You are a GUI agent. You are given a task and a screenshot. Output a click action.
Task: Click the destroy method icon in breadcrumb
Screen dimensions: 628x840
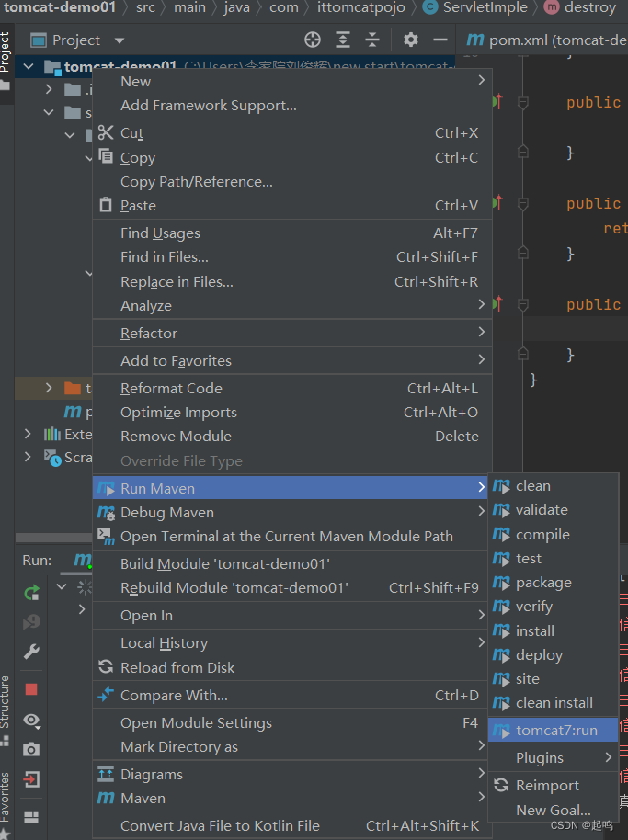tap(551, 7)
